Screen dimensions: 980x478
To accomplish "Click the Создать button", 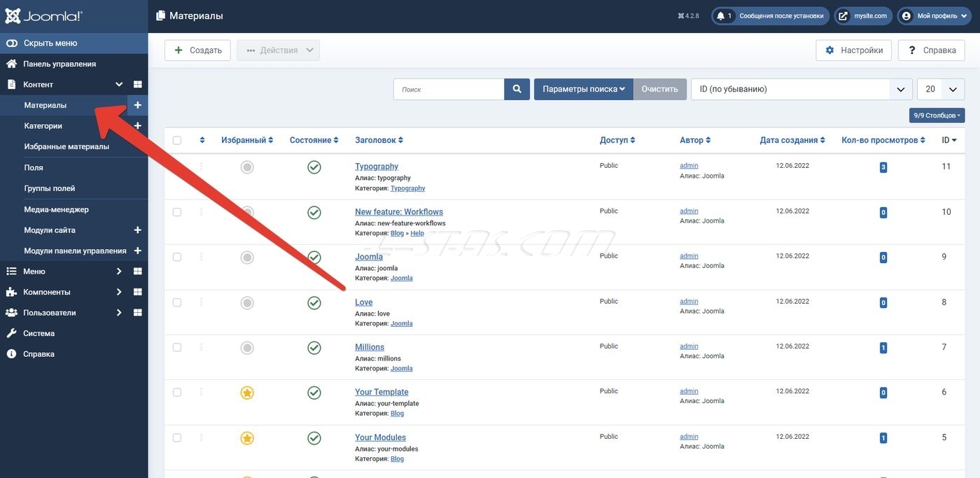I will pyautogui.click(x=197, y=50).
